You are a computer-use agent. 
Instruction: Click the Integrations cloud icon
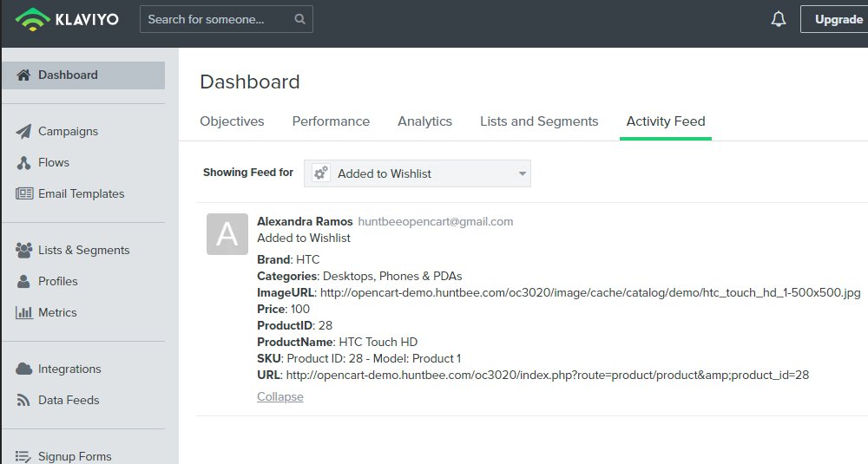pyautogui.click(x=23, y=369)
